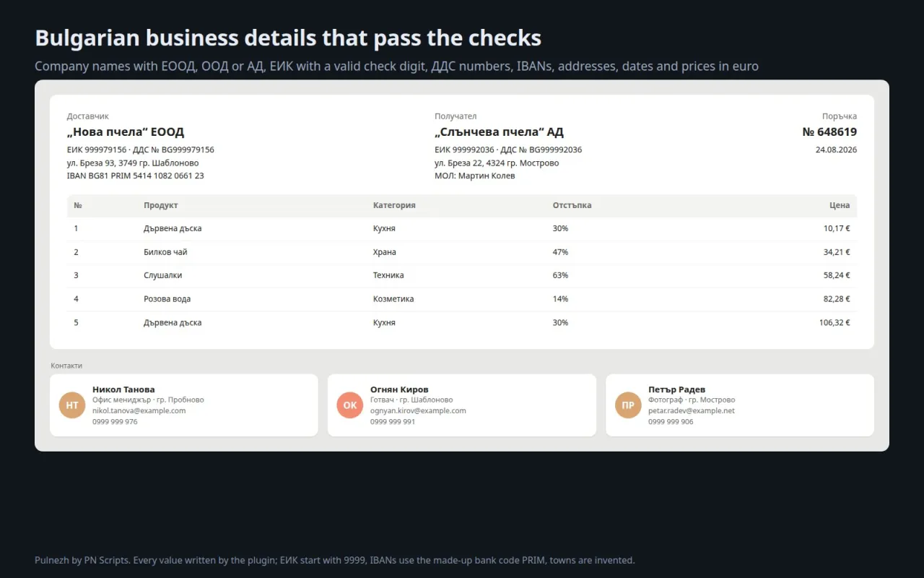This screenshot has width=924, height=578.
Task: Click the Отстъпка column header
Action: coord(572,205)
